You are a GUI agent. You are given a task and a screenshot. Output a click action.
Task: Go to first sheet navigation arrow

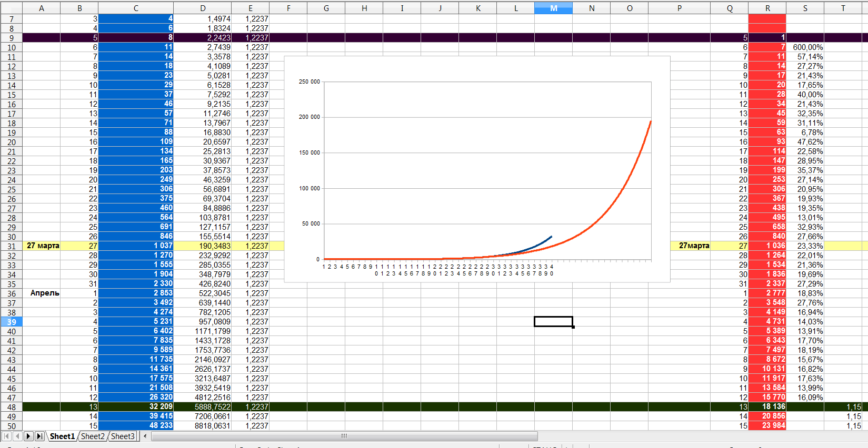(x=6, y=436)
